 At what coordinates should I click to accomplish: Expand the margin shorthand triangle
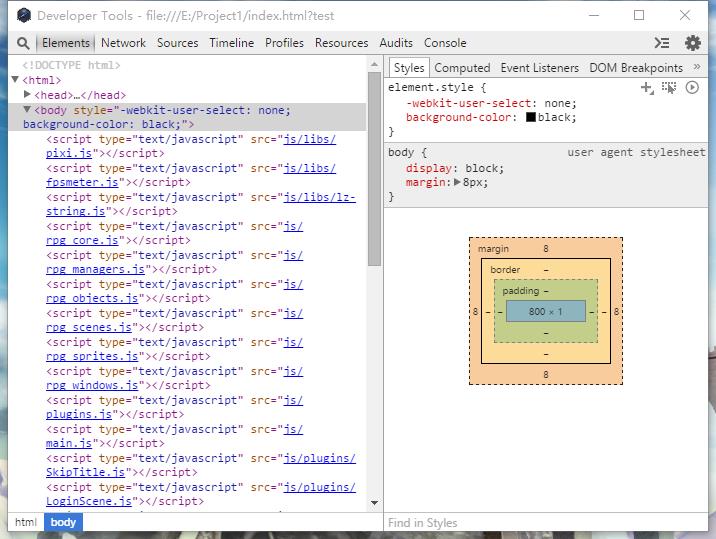coord(457,182)
